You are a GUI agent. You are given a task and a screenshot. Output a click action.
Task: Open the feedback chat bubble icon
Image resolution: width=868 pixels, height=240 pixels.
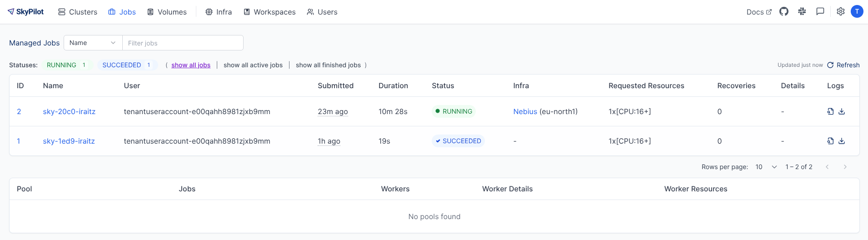(x=820, y=12)
